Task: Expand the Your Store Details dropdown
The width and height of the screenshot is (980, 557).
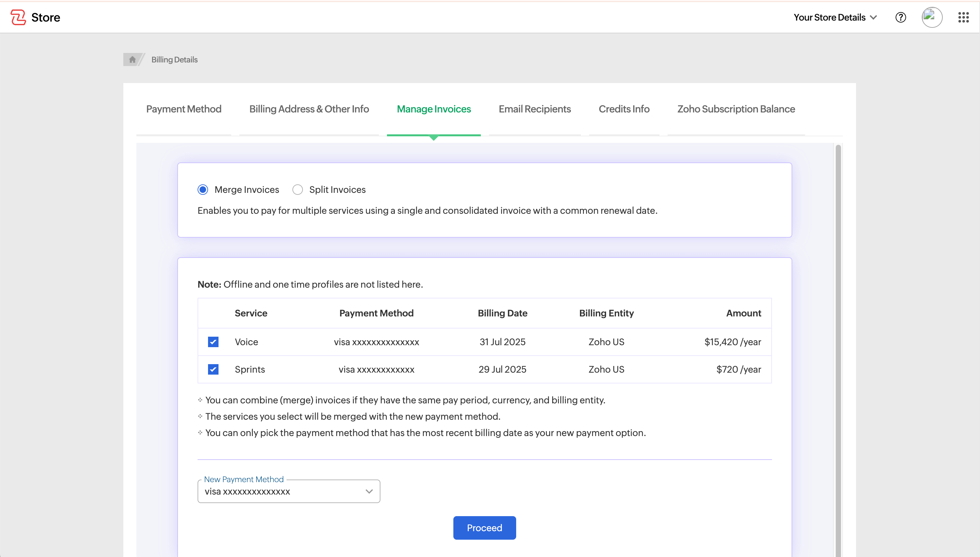Action: pyautogui.click(x=834, y=17)
